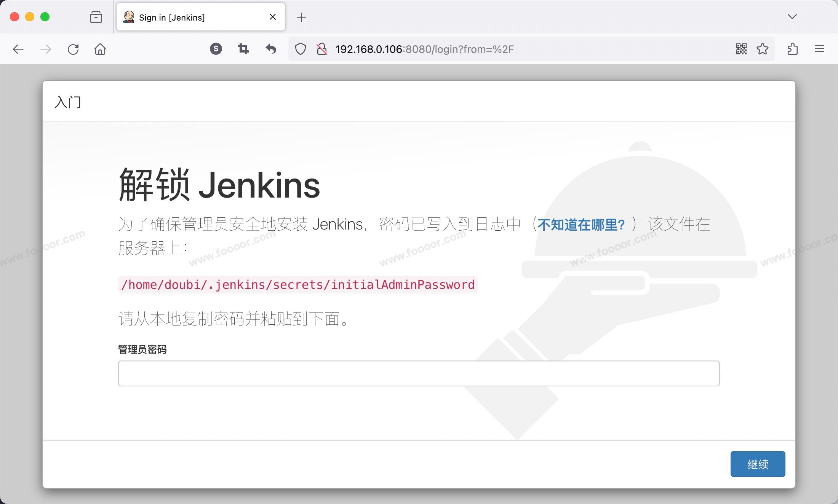Close the Sign in [Jenkins] tab
The width and height of the screenshot is (838, 504).
[273, 17]
